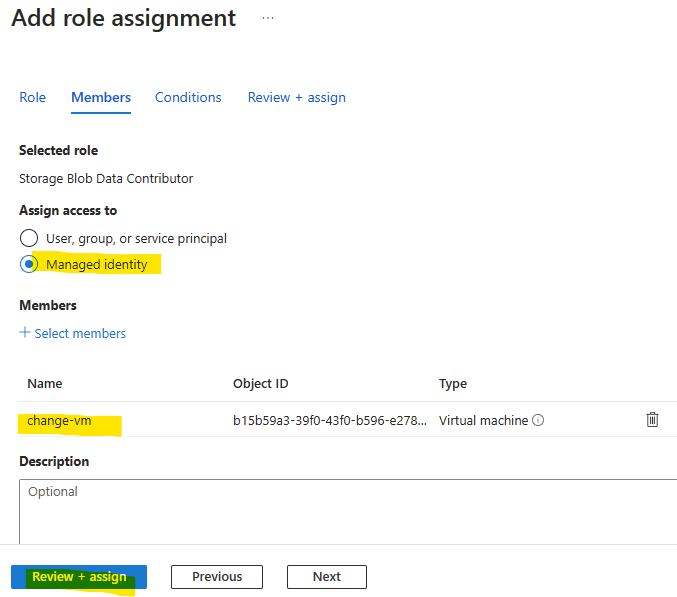Select the change-vm member row name

[59, 420]
